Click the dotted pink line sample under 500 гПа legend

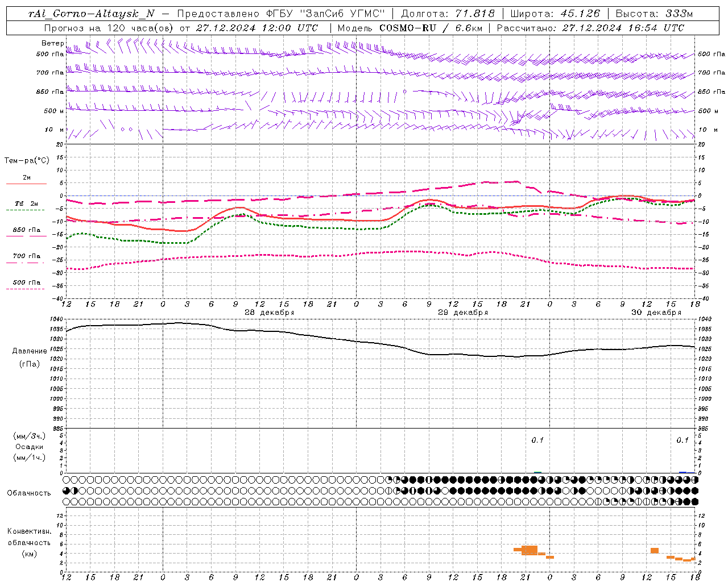click(x=25, y=289)
